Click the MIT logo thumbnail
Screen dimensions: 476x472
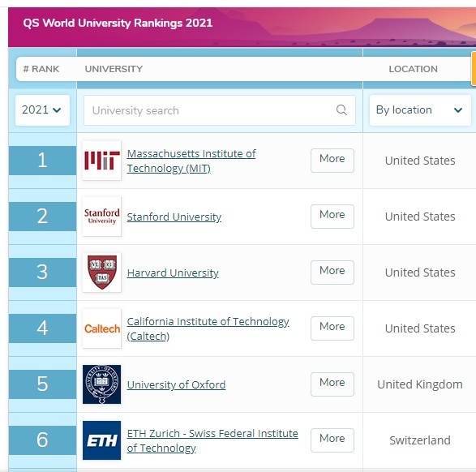pos(101,161)
